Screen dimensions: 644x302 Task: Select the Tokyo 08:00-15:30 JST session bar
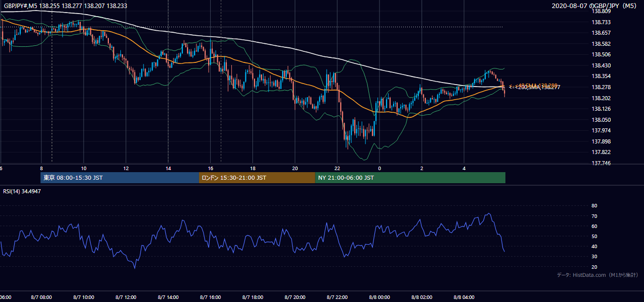[120, 178]
